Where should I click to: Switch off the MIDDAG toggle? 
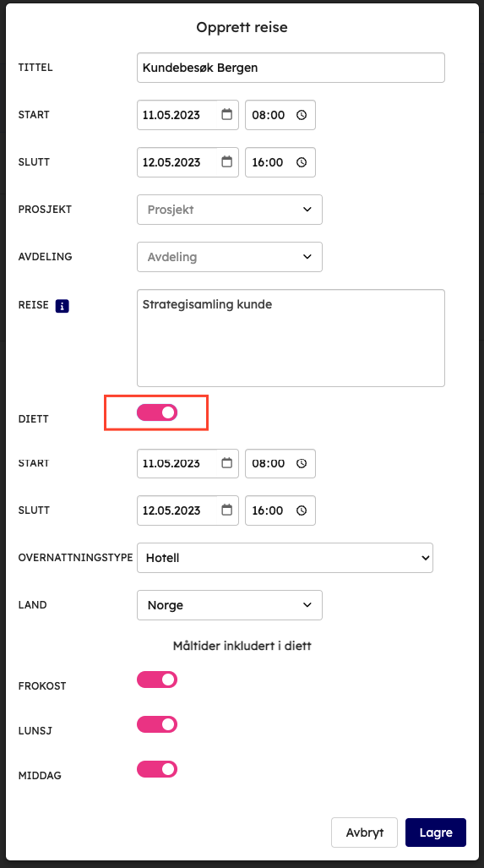(157, 769)
